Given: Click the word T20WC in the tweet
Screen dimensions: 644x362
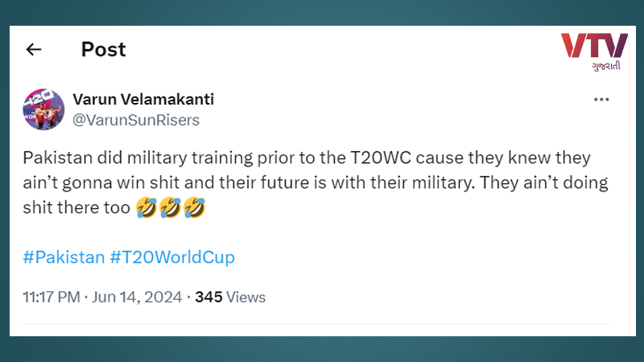Looking at the screenshot, I should click(x=380, y=158).
